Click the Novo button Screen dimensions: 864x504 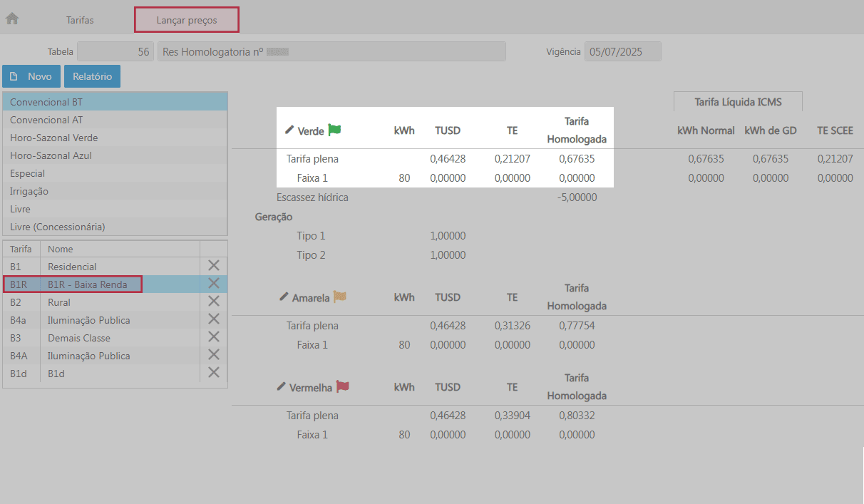[x=31, y=76]
